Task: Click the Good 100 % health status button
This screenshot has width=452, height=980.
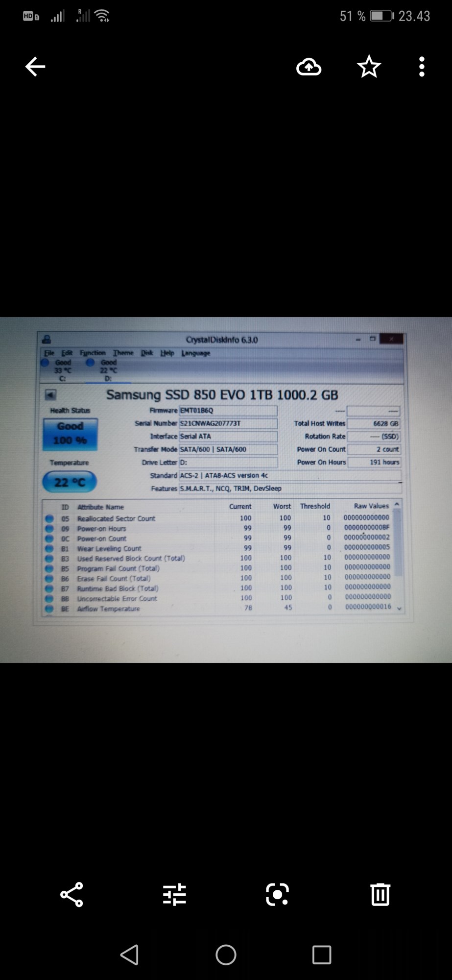Action: pyautogui.click(x=70, y=434)
